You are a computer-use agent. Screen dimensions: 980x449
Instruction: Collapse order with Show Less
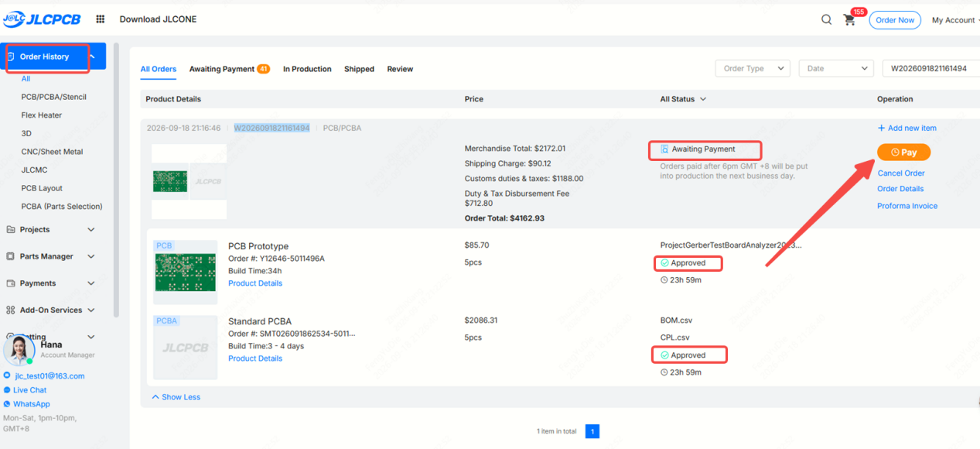click(x=176, y=397)
